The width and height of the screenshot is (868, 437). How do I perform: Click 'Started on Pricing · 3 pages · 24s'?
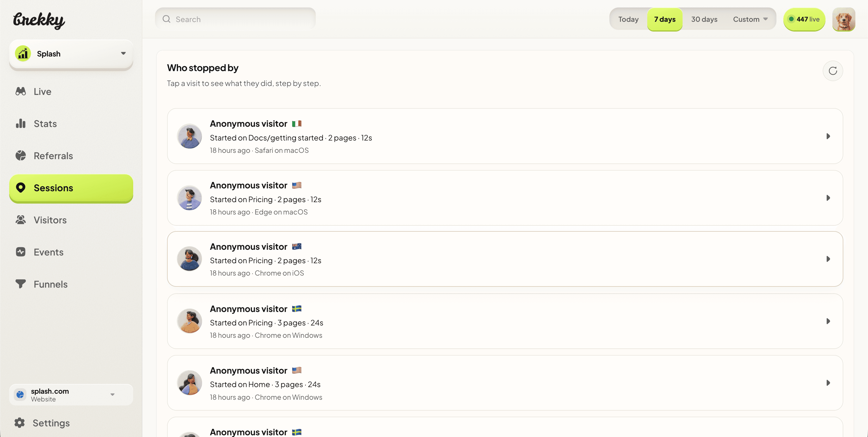click(x=267, y=323)
